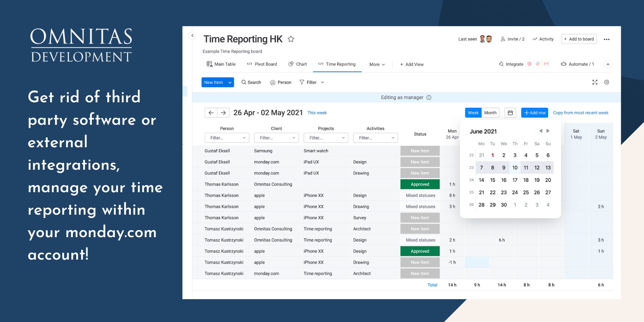The height and width of the screenshot is (322, 644).
Task: Click Example Time Reporting board description
Action: point(232,51)
